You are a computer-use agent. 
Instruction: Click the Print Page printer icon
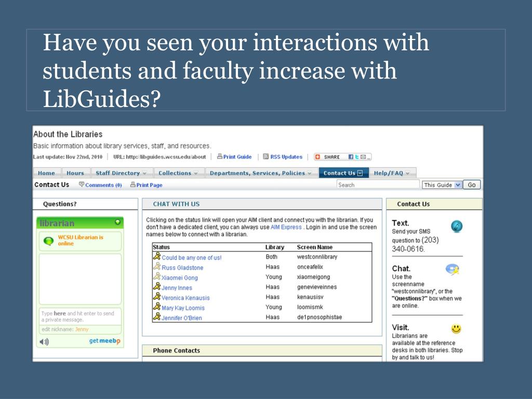tap(133, 184)
